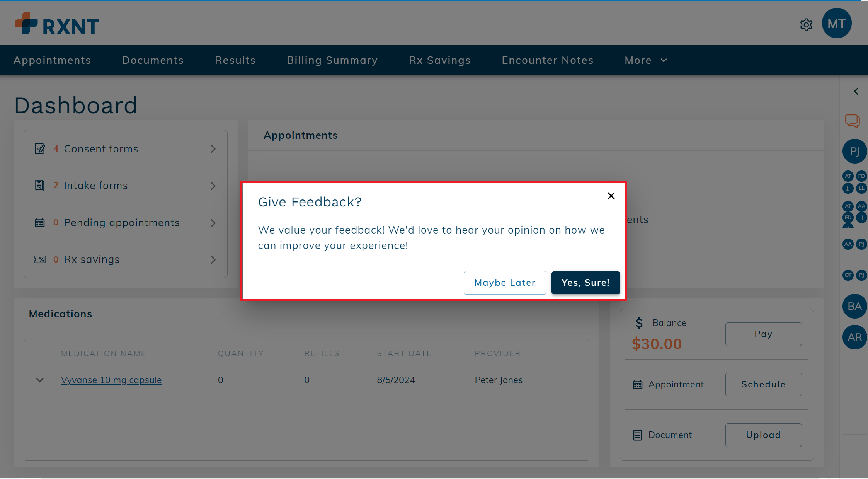Click the MEDICATION NAME column header
Image resolution: width=868 pixels, height=479 pixels.
pyautogui.click(x=104, y=353)
